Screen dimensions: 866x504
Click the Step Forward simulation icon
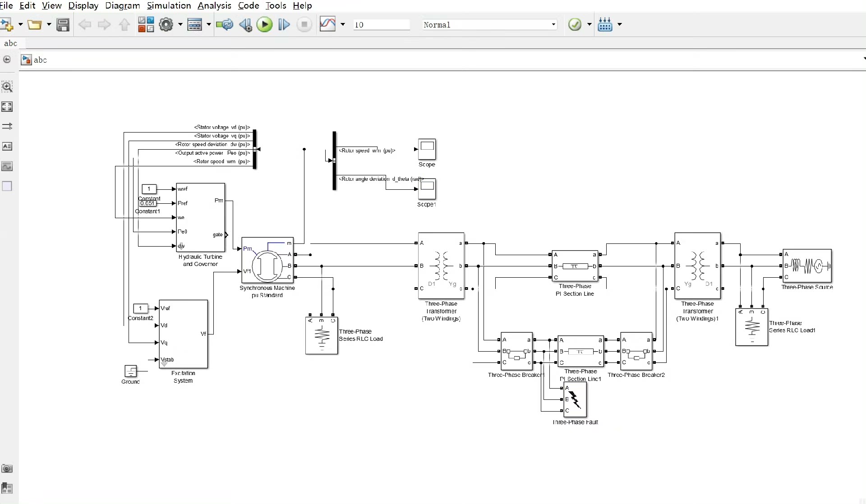coord(284,24)
